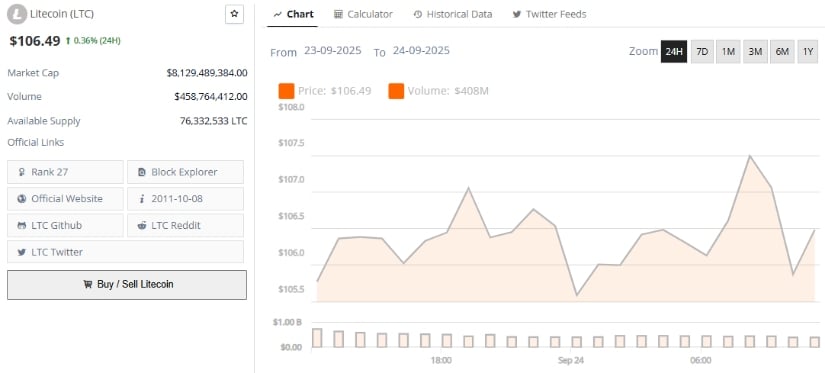Click the Official Links label
The image size is (825, 373).
tap(36, 142)
